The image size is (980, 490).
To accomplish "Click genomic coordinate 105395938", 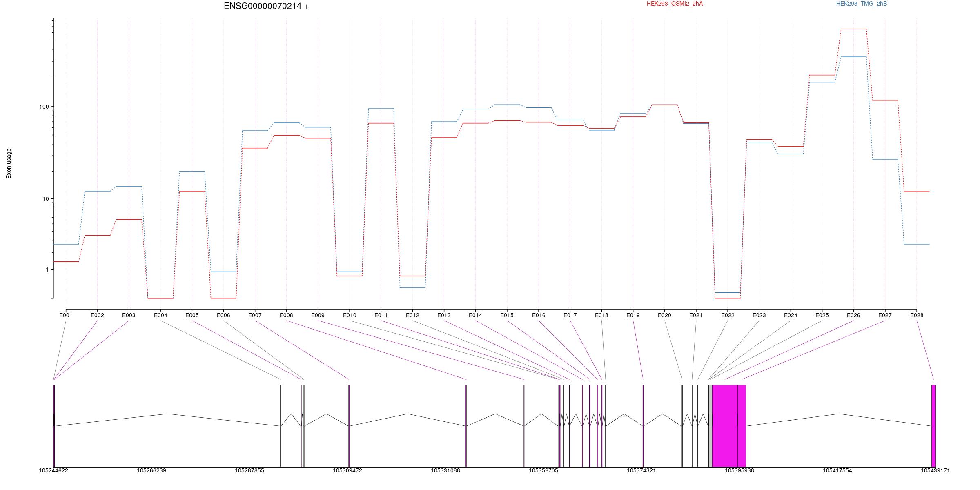I will pos(739,470).
